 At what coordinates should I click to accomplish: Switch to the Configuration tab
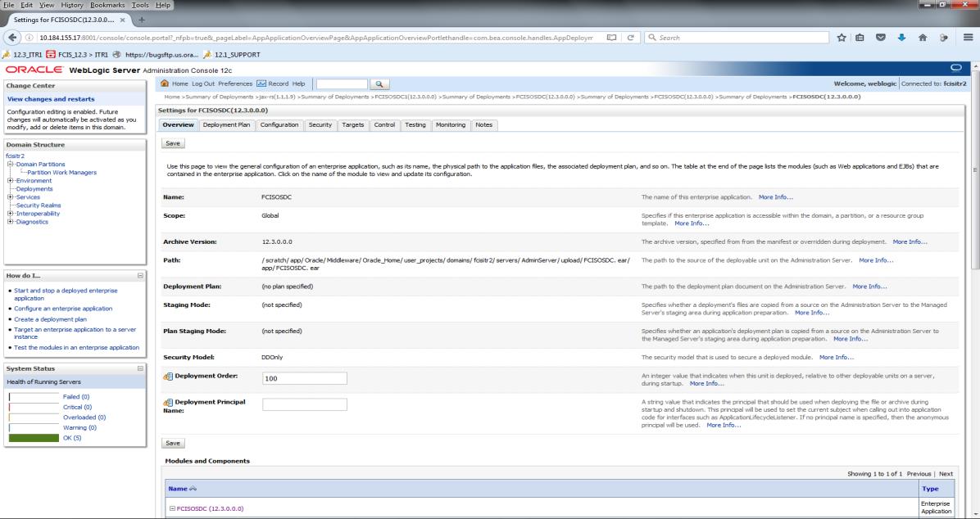point(279,125)
